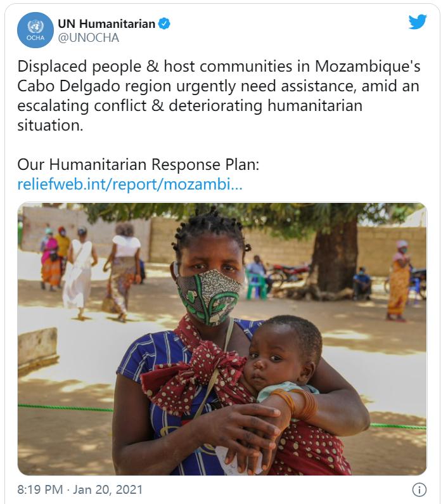The image size is (448, 504).
Task: Click the UN OCHA profile avatar
Action: coord(35,30)
